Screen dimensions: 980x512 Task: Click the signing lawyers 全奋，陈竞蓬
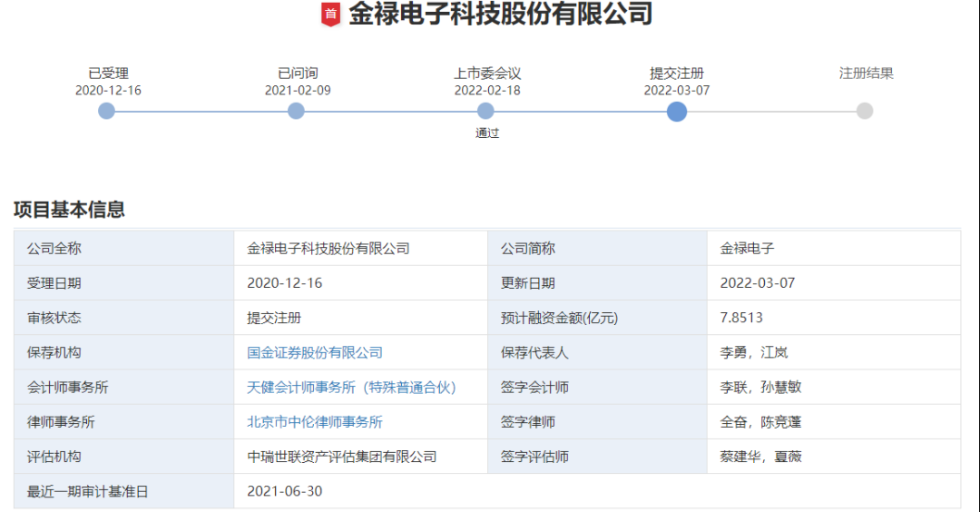pyautogui.click(x=760, y=422)
